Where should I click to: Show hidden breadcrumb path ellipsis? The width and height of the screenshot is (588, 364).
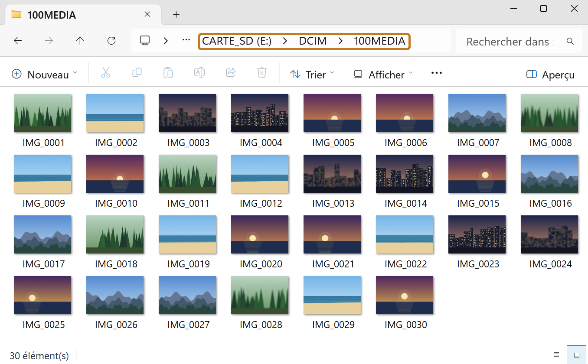186,40
